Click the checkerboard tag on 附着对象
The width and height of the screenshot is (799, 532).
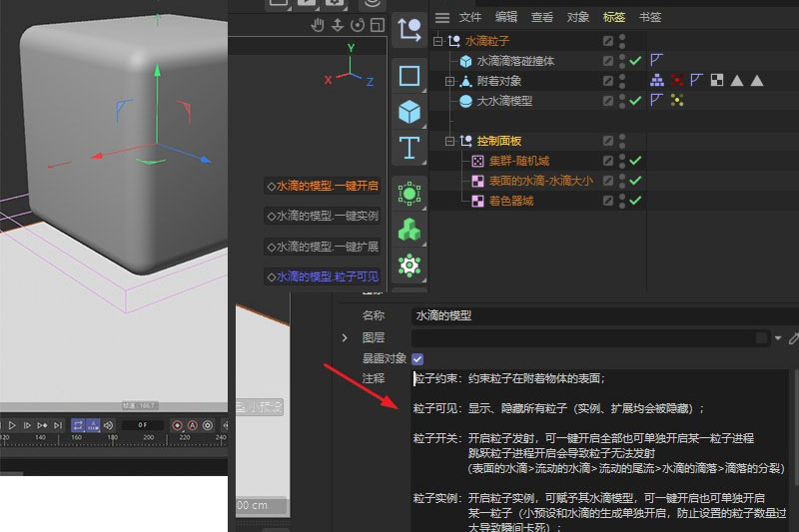(x=717, y=81)
